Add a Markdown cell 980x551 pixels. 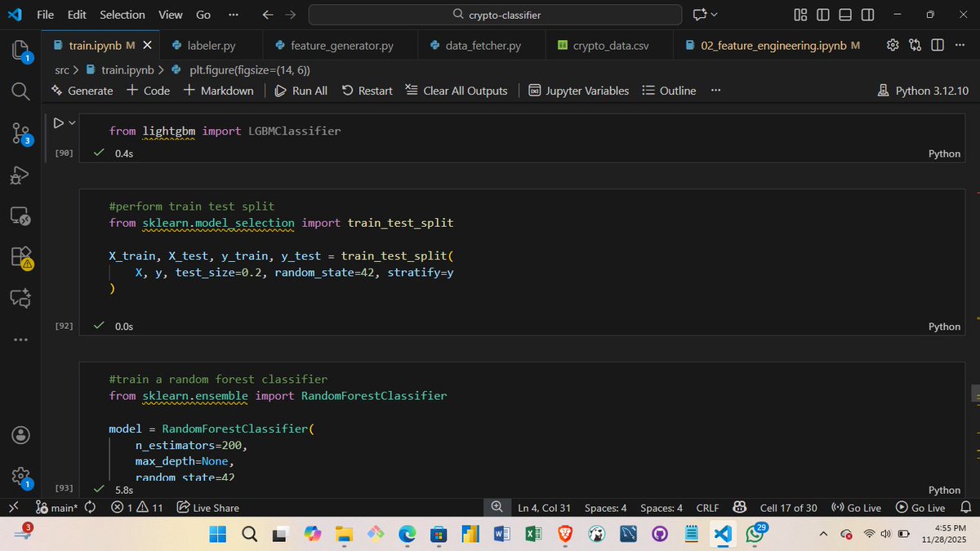(218, 91)
